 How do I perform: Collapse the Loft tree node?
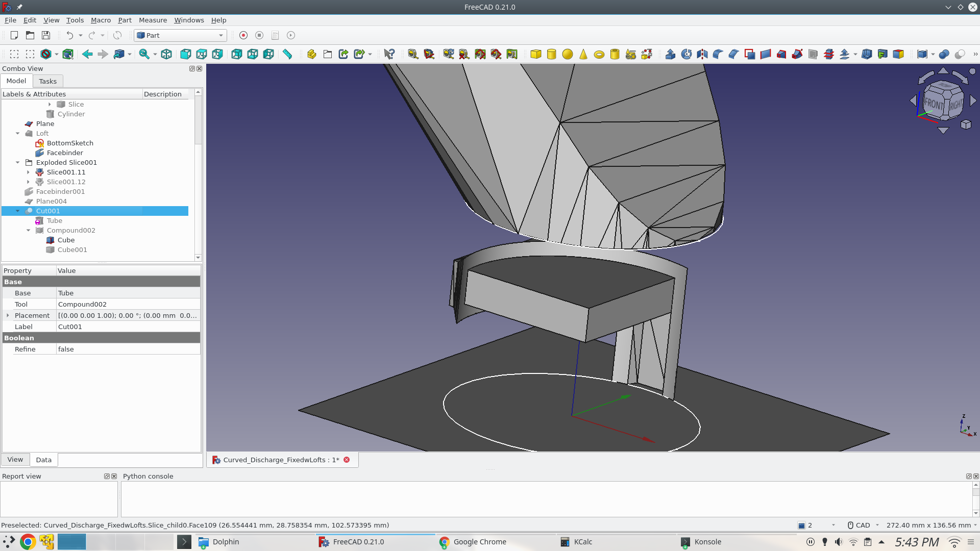(x=18, y=133)
